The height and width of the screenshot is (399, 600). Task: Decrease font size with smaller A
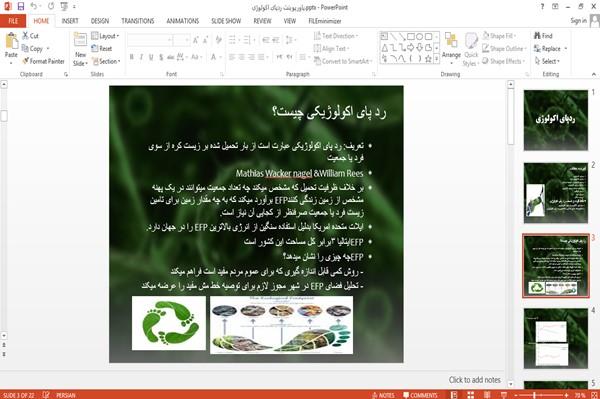pyautogui.click(x=206, y=40)
